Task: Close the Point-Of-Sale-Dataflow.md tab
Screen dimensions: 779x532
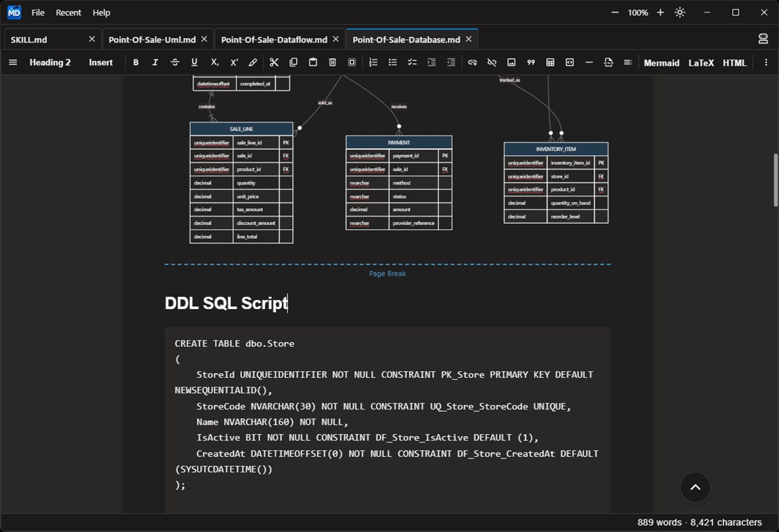Action: [336, 39]
